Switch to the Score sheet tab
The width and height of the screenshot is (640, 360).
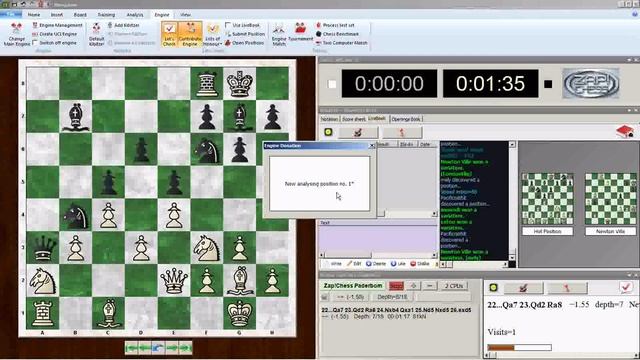point(353,119)
